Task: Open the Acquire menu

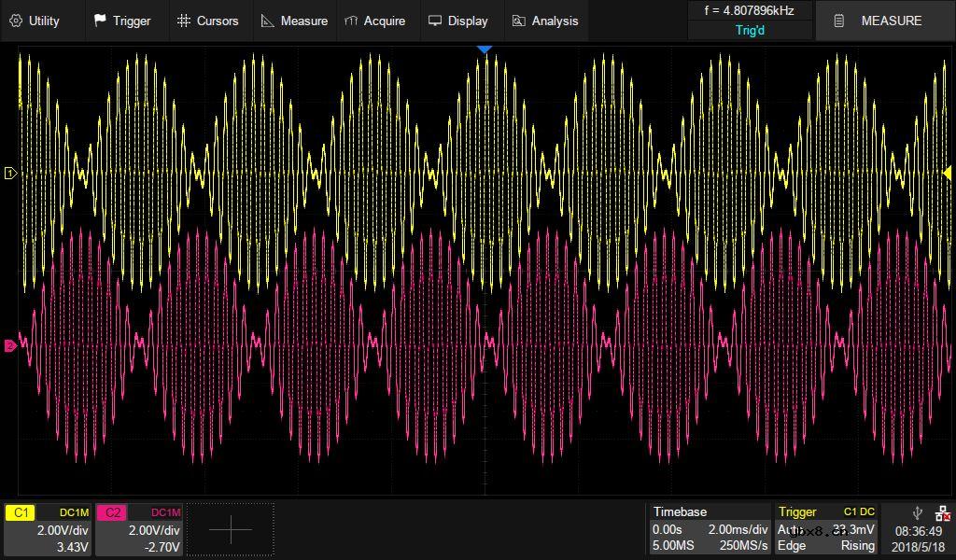Action: tap(374, 21)
